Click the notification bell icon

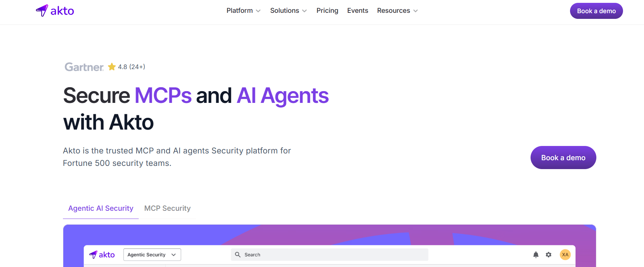click(x=536, y=255)
